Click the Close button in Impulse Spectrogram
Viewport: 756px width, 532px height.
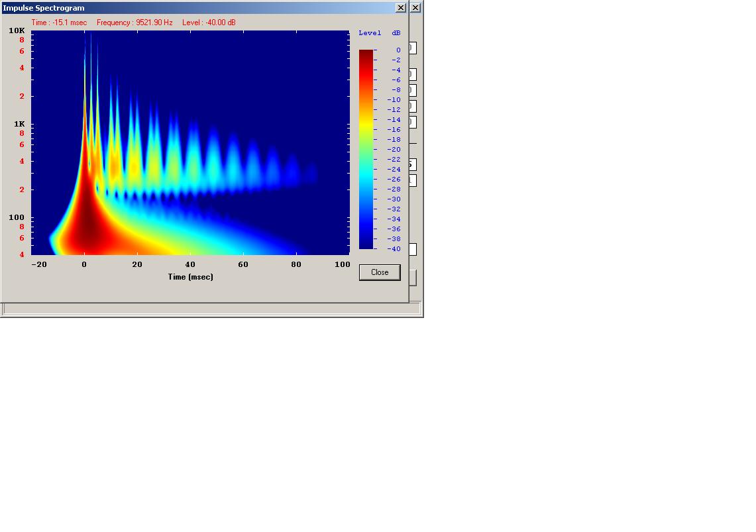380,272
